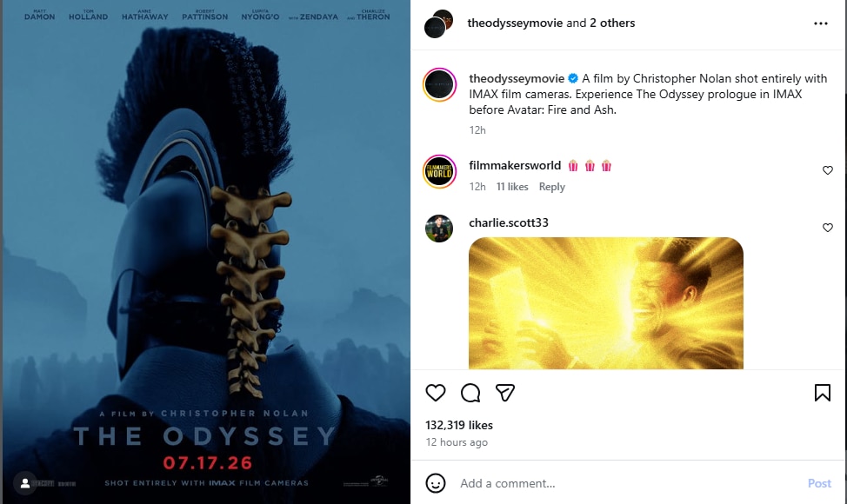The width and height of the screenshot is (847, 504).
Task: View tagged people icon on poster
Action: (25, 483)
